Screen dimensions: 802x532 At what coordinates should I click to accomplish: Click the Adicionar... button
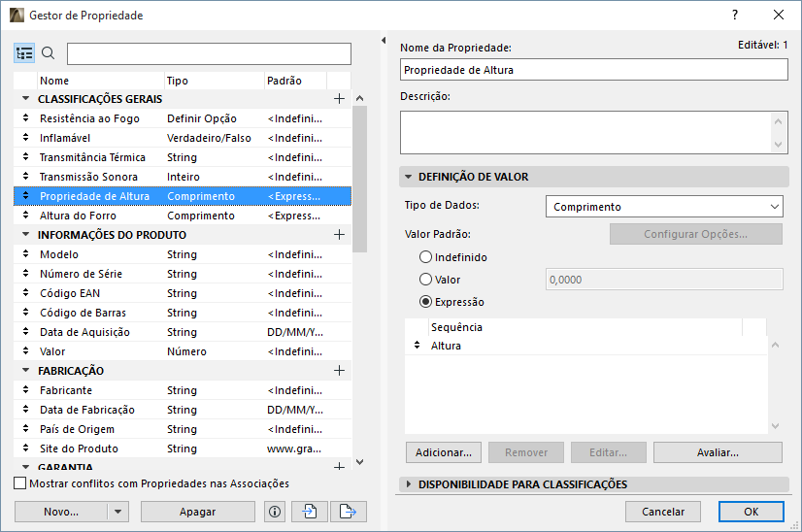(444, 452)
